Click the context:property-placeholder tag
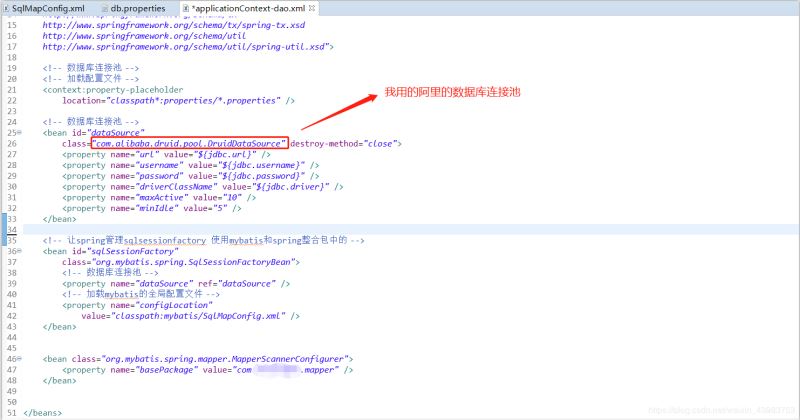The width and height of the screenshot is (800, 420). [x=113, y=89]
